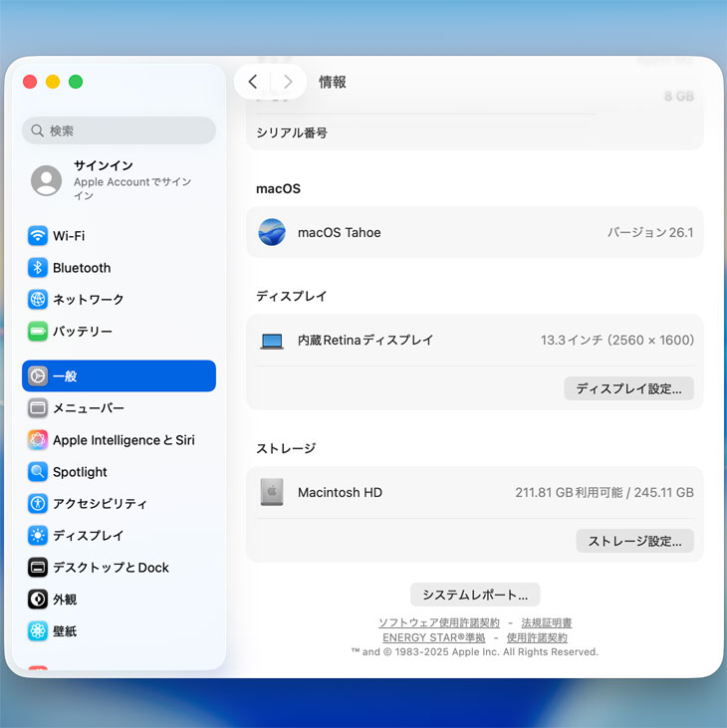Click the 検索 search field

119,130
